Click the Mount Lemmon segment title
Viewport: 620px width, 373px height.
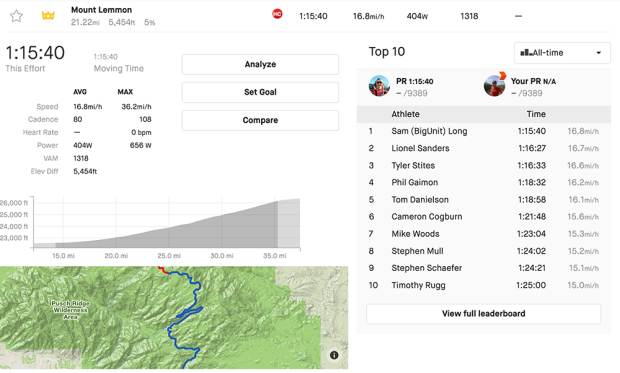point(102,10)
